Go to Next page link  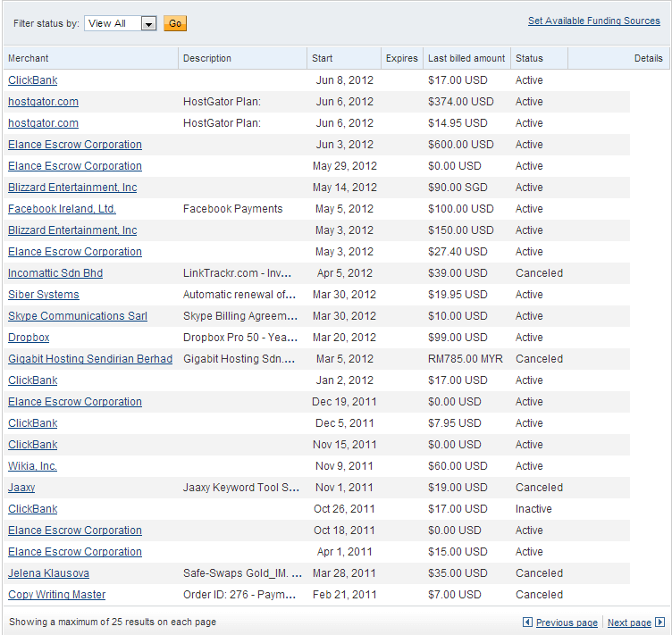coord(629,622)
